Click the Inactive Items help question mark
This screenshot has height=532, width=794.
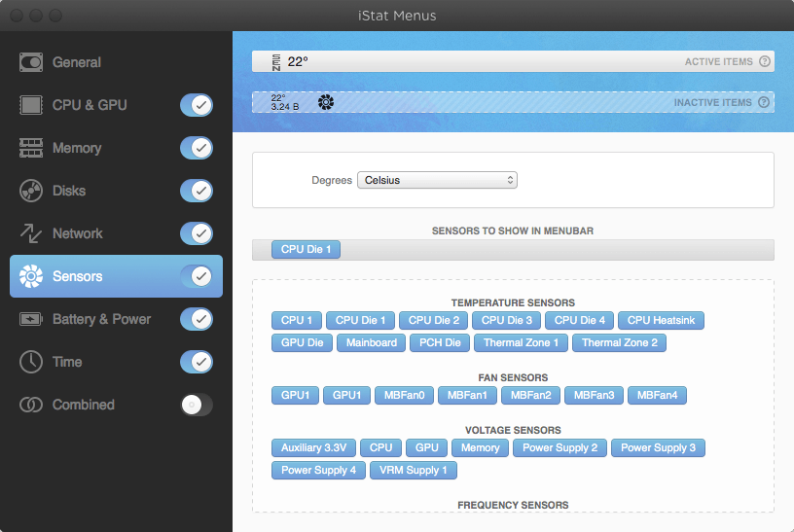pos(764,102)
